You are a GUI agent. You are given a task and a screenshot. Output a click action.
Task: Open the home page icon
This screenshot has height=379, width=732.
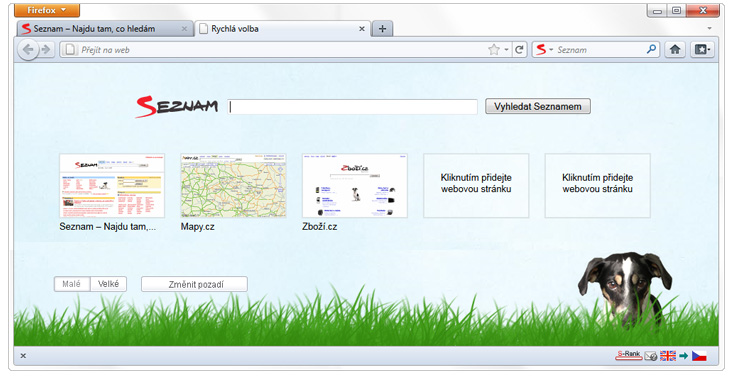(675, 50)
